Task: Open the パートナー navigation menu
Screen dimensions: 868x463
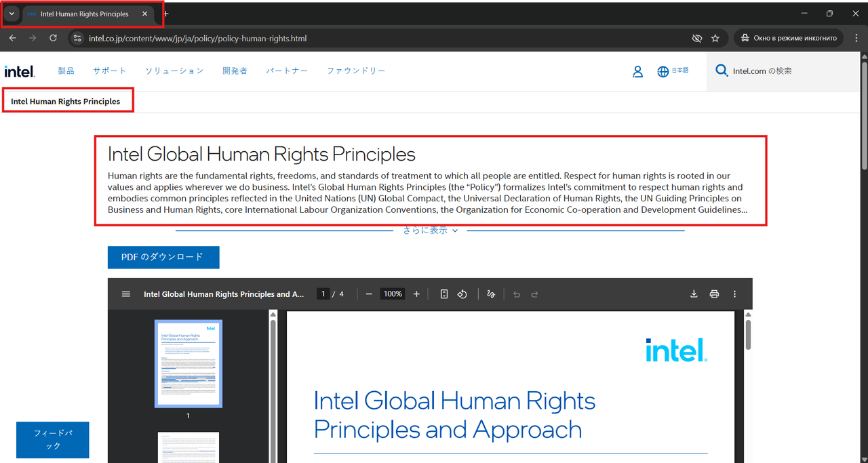Action: pos(287,71)
